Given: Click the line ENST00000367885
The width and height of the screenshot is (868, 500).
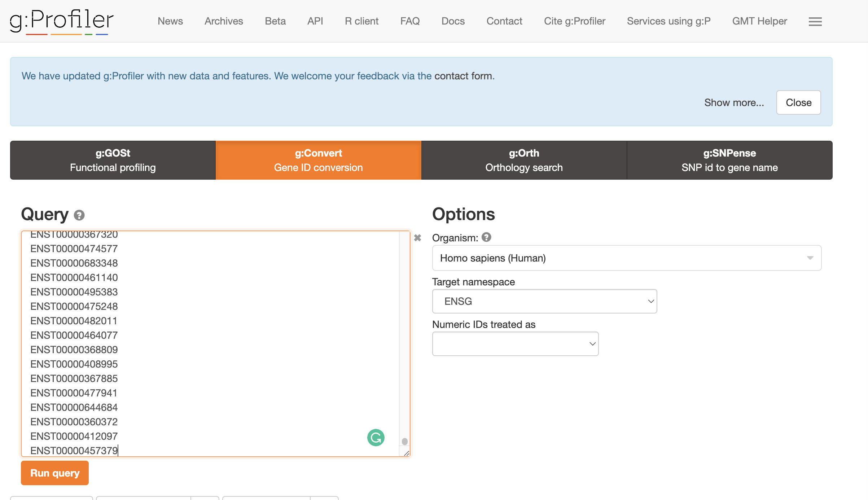Looking at the screenshot, I should (74, 378).
